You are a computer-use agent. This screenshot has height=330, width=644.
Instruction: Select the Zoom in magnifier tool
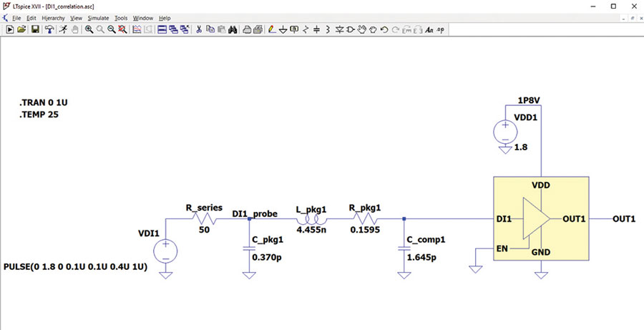[89, 29]
